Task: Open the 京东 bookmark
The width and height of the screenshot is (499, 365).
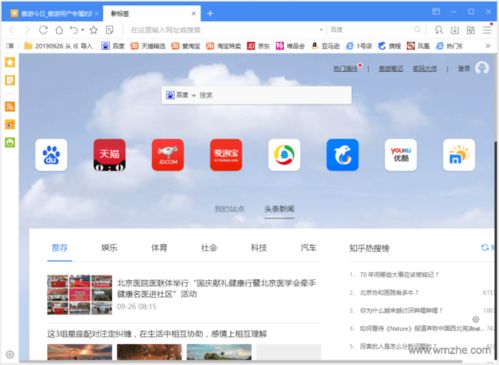Action: pos(258,46)
